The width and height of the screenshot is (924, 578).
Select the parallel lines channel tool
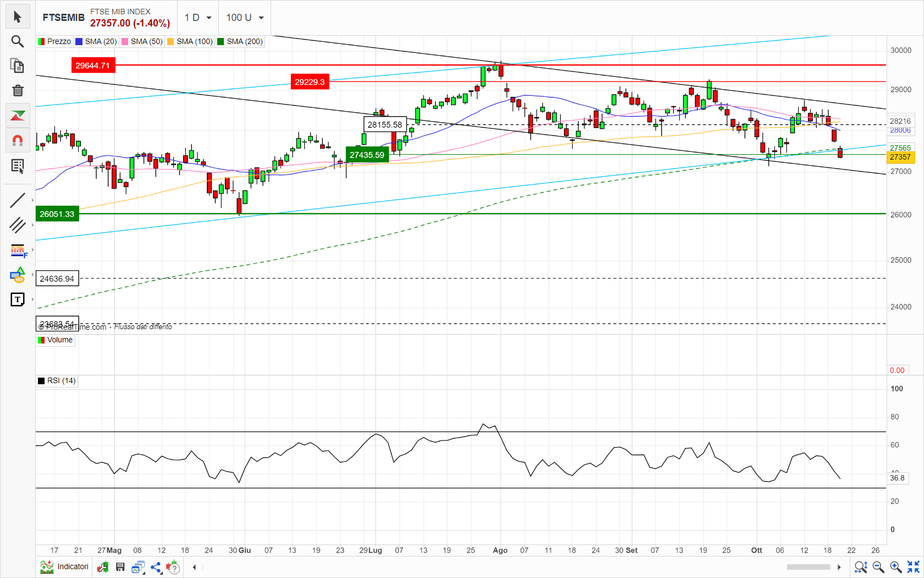pos(18,225)
